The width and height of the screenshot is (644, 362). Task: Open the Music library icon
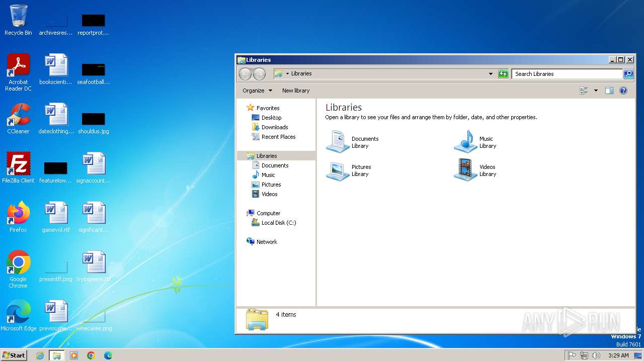point(465,142)
